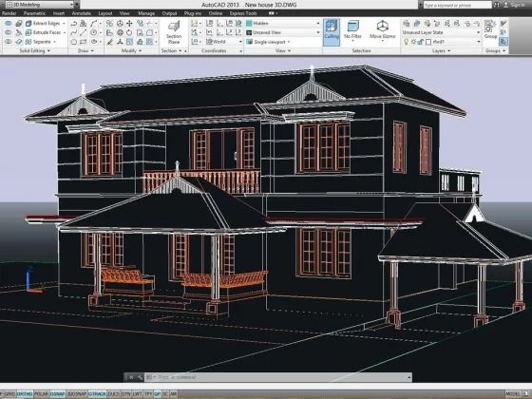Open the Plug-ins ribbon tab
Viewport: 532px width, 399px height.
click(193, 13)
